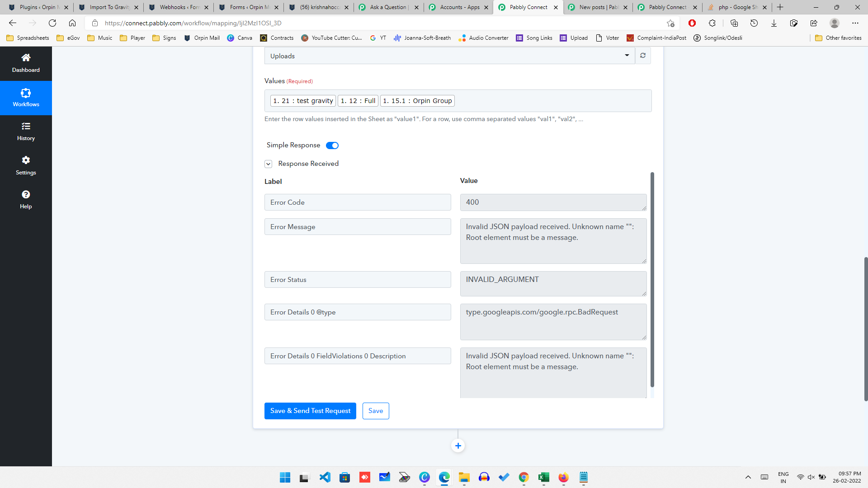Viewport: 868px width, 488px height.
Task: Open the Help section
Action: [26, 200]
